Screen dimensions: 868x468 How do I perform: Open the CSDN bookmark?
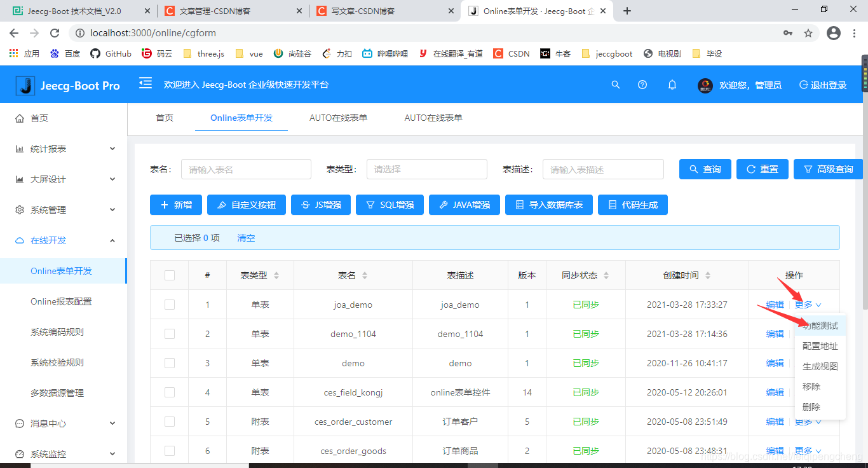click(512, 53)
